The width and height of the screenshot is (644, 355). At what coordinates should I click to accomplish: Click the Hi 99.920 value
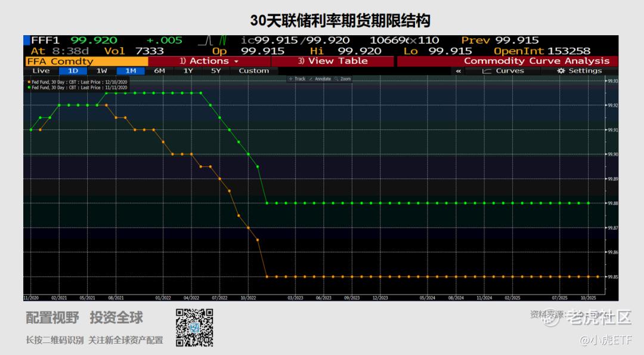tap(346, 51)
